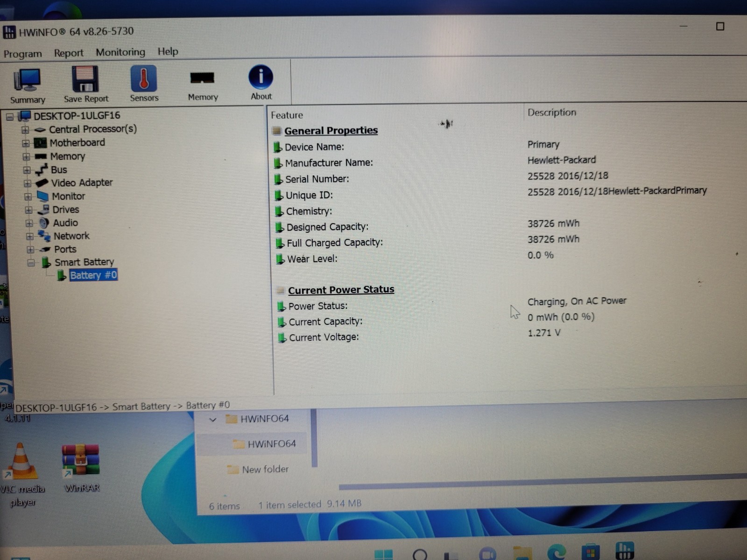Open the Summary toolbar icon
The height and width of the screenshot is (560, 747).
28,86
